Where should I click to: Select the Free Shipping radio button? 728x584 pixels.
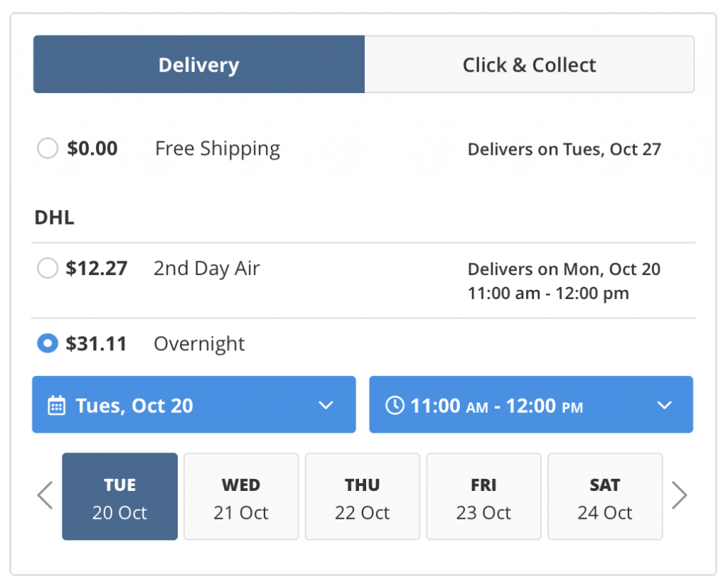(48, 148)
